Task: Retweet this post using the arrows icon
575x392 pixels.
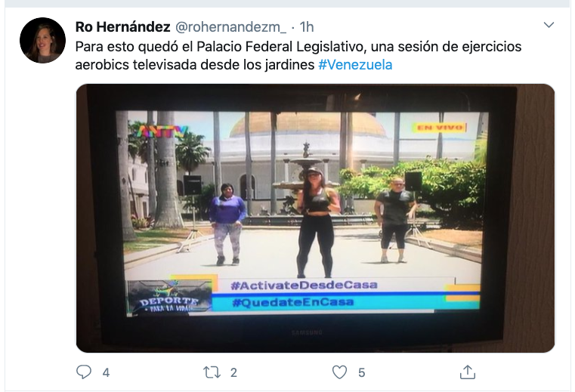Action: click(212, 372)
